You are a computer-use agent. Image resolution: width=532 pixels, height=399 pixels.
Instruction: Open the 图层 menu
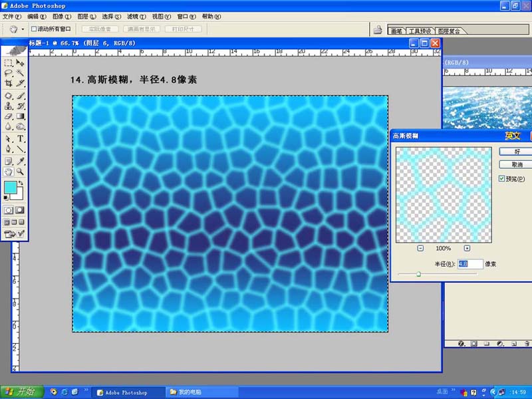pyautogui.click(x=87, y=16)
